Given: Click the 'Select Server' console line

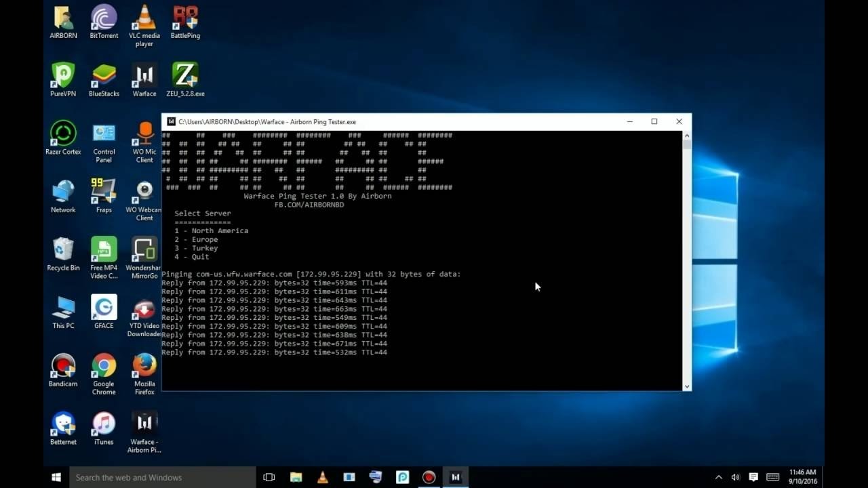Looking at the screenshot, I should (203, 213).
